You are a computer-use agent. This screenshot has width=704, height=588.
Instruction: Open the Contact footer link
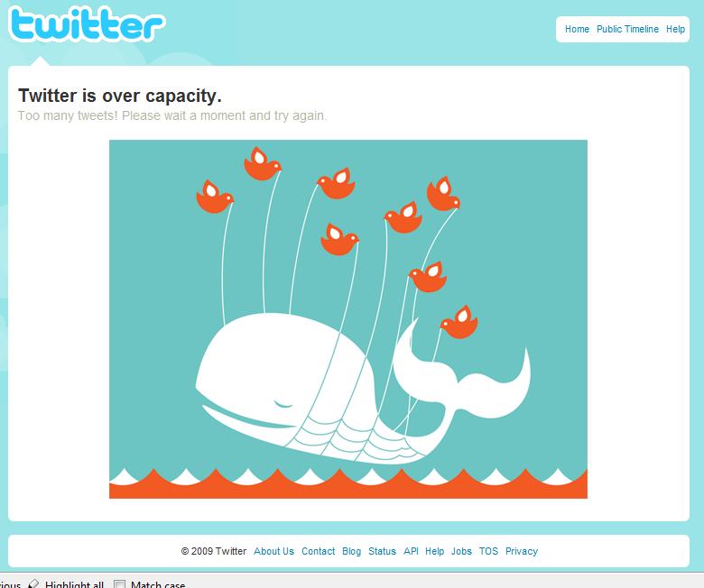tap(318, 551)
